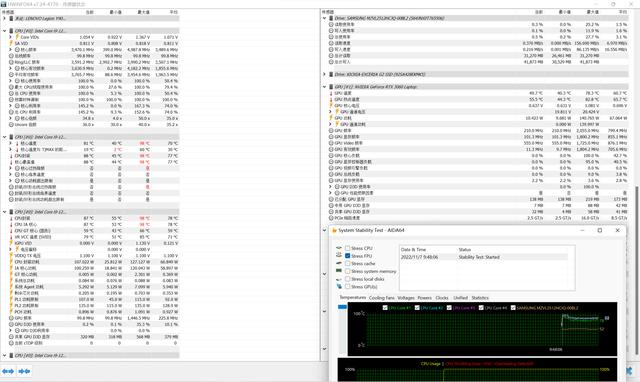Click the expand-columns arrows button in HWiNFO
640x382 pixels.
tap(8, 371)
